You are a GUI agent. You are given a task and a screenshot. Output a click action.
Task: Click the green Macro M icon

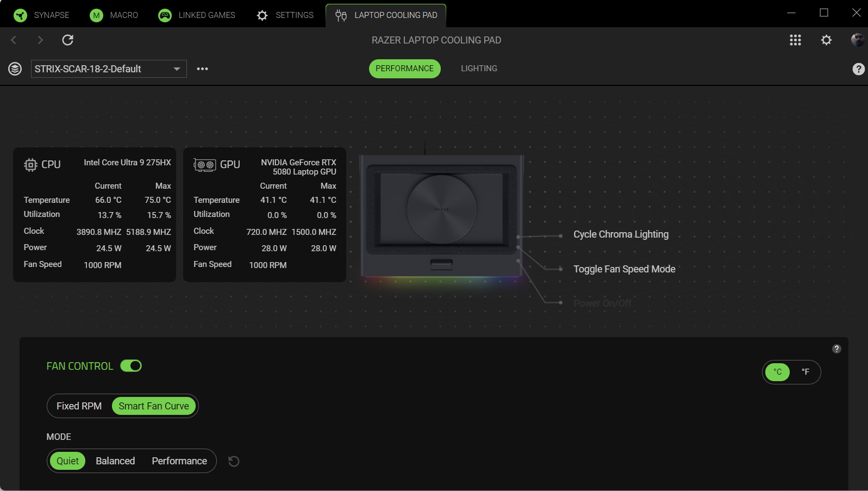(96, 15)
